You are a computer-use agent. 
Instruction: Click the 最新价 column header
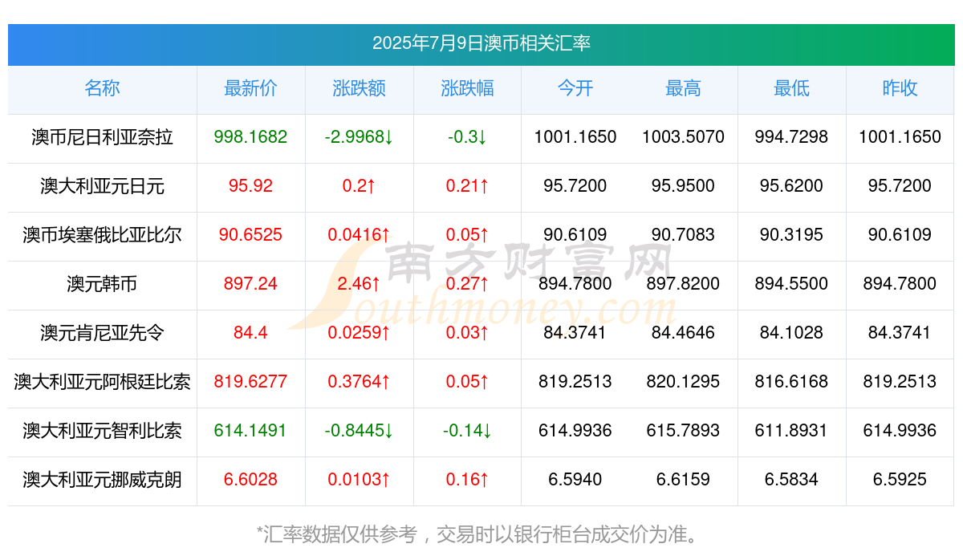tap(250, 88)
